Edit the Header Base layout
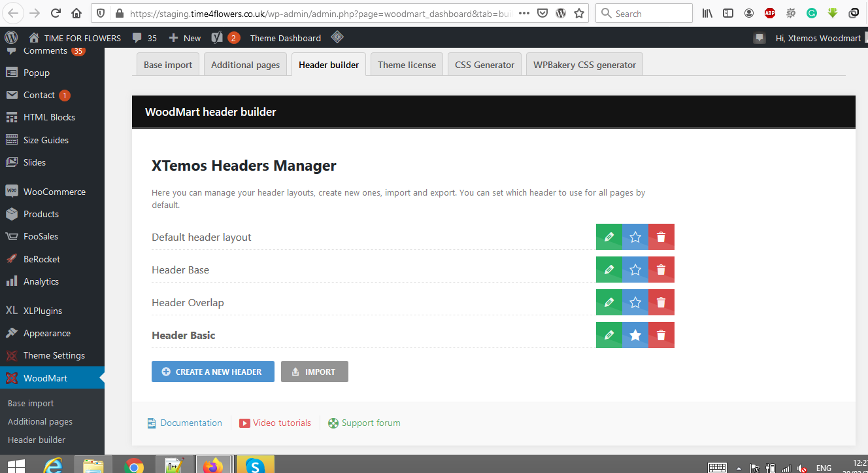Screen dimensions: 868x473 609,270
